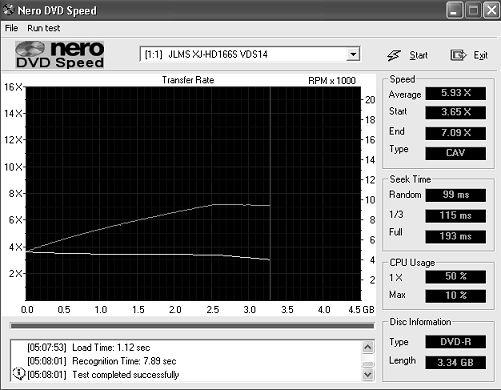Click the title bar application icon

click(x=8, y=10)
